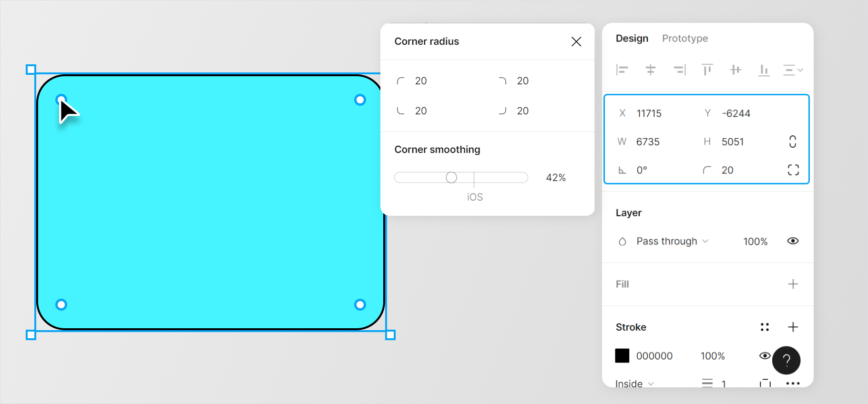868x404 pixels.
Task: Open the help question mark button
Action: click(786, 361)
